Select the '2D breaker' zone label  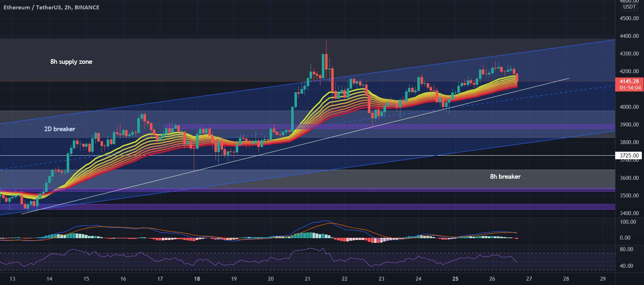coord(60,129)
